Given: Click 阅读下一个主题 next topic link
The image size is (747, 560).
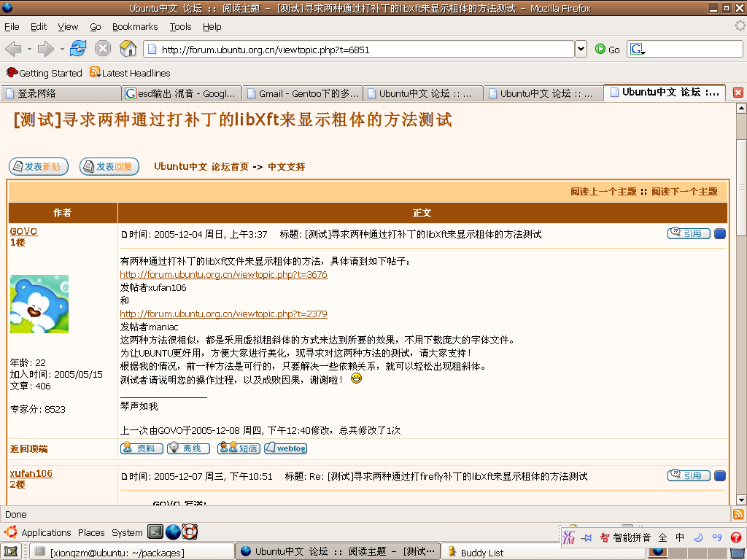Looking at the screenshot, I should coord(684,192).
